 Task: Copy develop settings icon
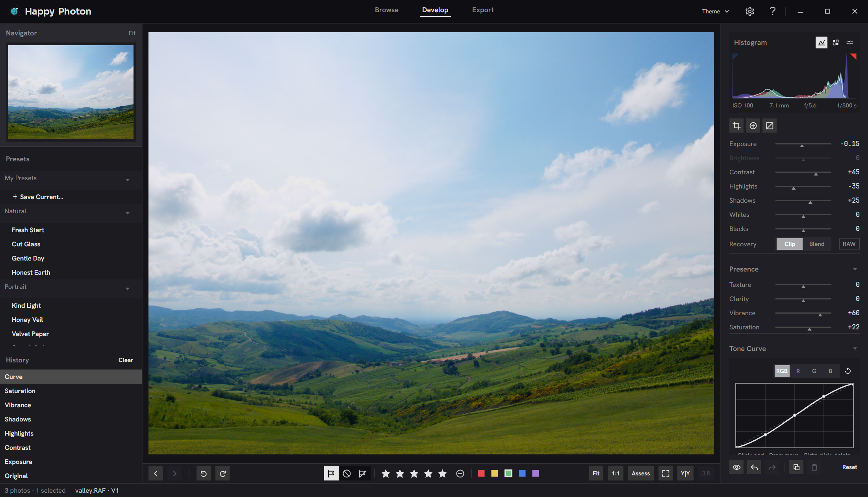click(x=796, y=467)
